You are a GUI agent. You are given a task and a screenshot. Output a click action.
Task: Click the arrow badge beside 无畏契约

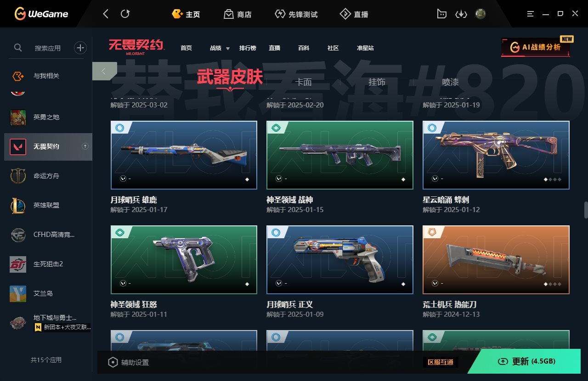[85, 146]
